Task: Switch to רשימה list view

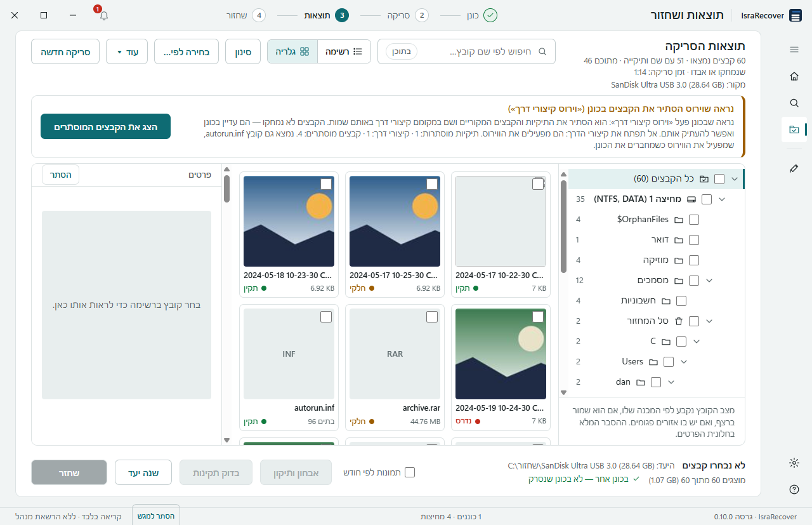Action: [344, 51]
